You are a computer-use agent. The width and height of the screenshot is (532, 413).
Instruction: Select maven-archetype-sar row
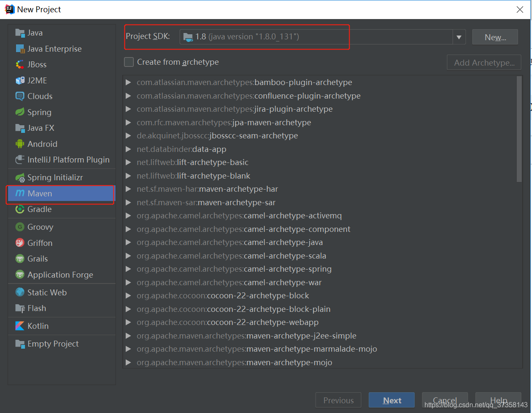pyautogui.click(x=320, y=202)
